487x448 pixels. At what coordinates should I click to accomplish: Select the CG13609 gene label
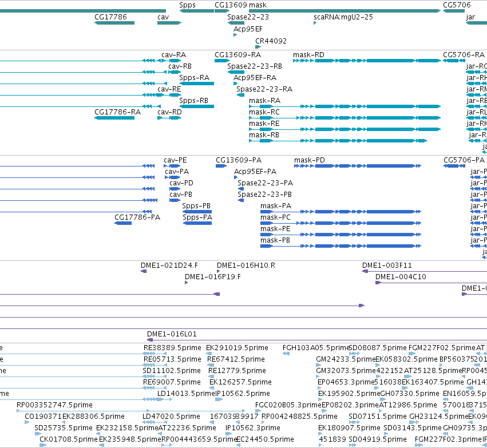pos(231,5)
